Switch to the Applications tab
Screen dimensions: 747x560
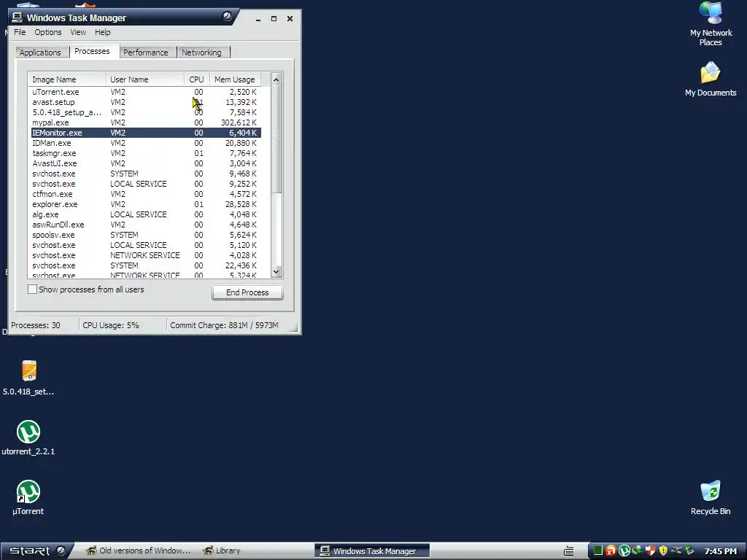(40, 52)
